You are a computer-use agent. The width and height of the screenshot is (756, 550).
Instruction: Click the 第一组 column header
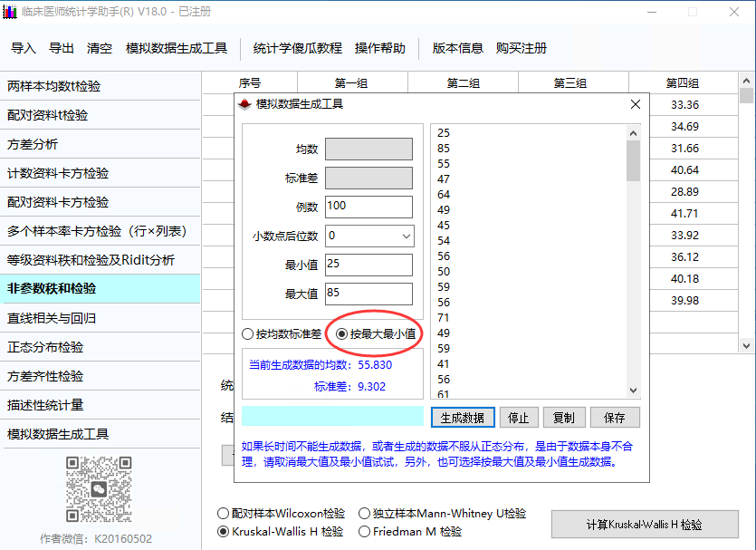point(352,83)
